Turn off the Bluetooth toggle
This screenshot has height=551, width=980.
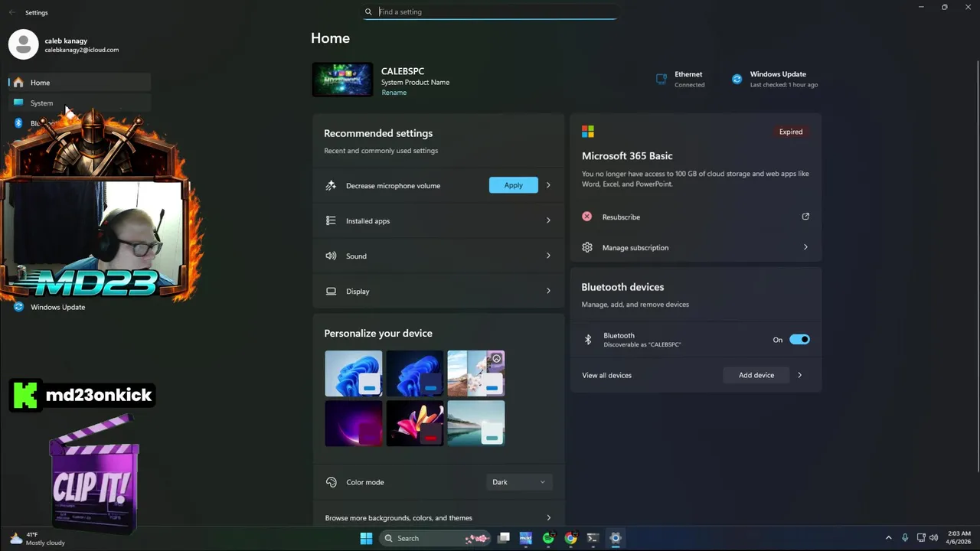click(799, 340)
